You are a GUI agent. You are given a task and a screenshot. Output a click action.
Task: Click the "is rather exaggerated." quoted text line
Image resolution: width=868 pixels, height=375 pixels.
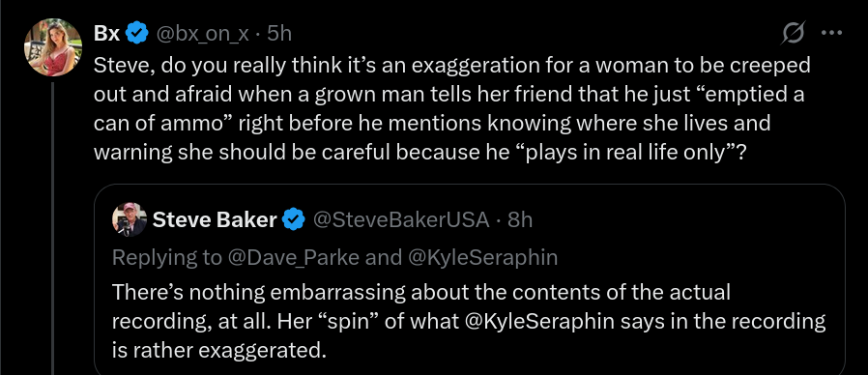coord(219,351)
